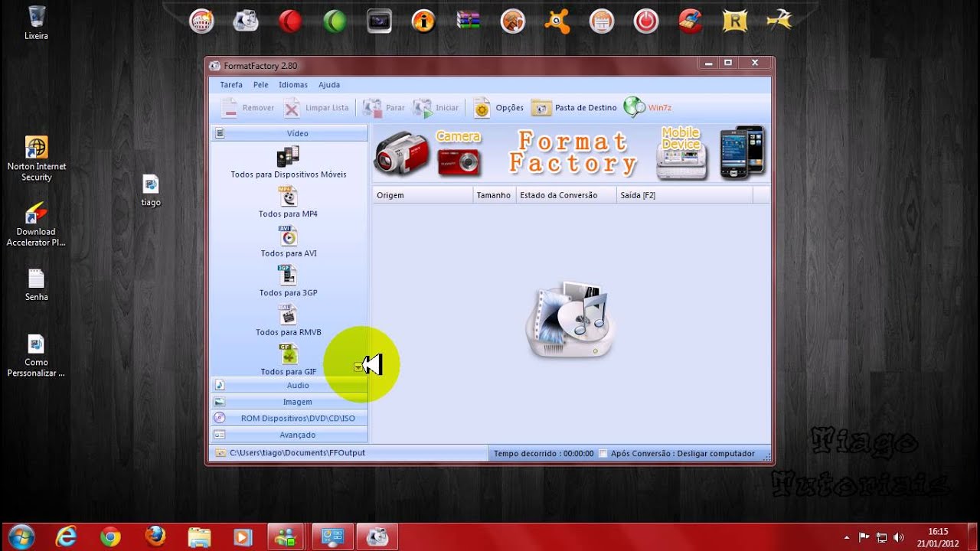Select the Senha text file on desktop
Viewport: 980px width, 551px height.
point(36,285)
